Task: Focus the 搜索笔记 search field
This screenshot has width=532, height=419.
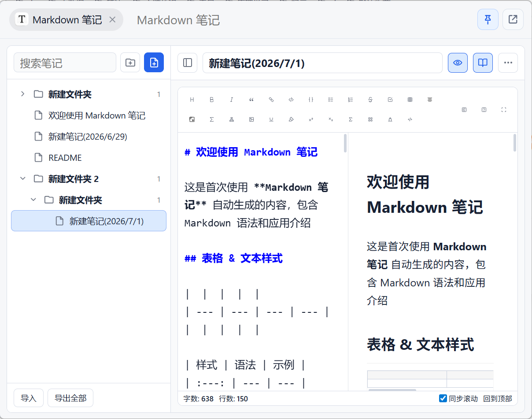Action: 65,63
